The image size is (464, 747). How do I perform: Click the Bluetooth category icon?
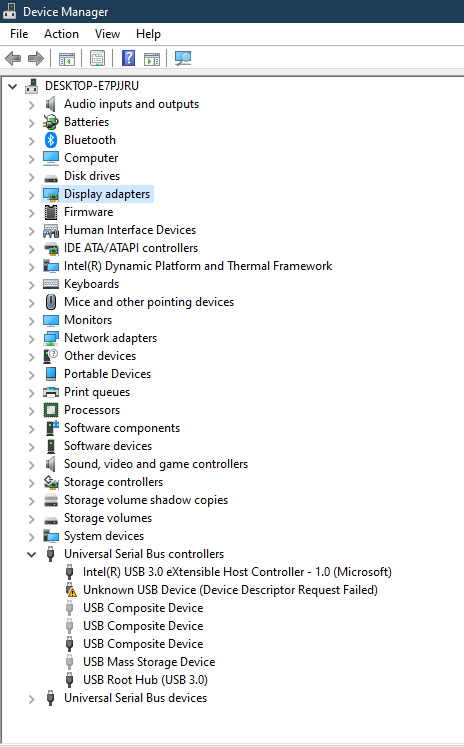(x=50, y=140)
